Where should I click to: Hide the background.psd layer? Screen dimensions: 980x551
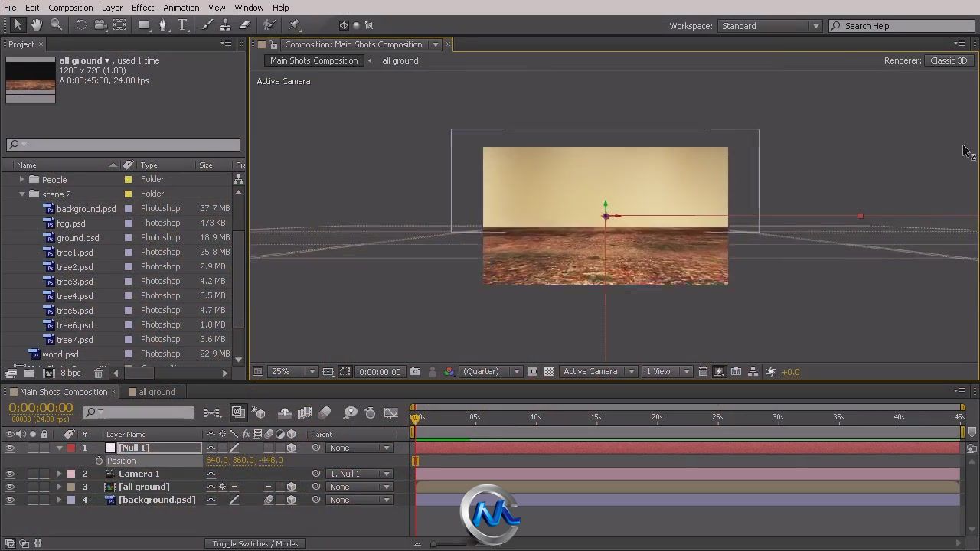point(10,500)
